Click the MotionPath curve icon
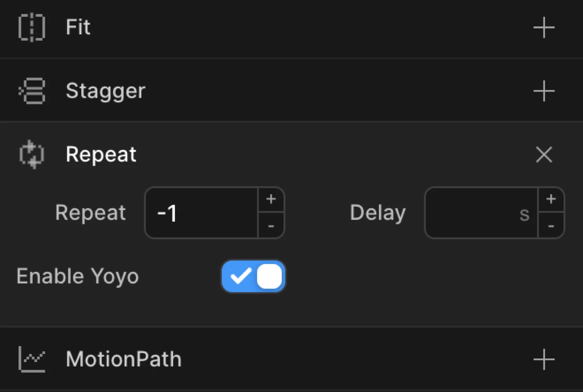583x392 pixels. pyautogui.click(x=31, y=359)
